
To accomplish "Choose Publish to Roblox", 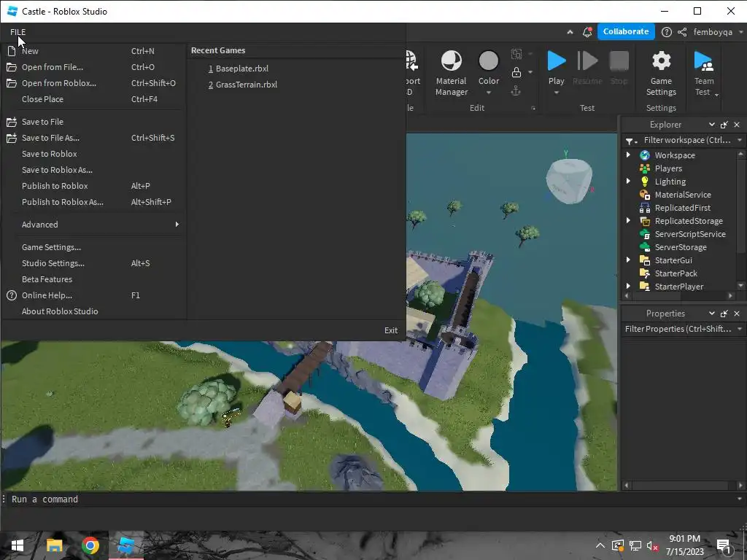I will [93, 186].
